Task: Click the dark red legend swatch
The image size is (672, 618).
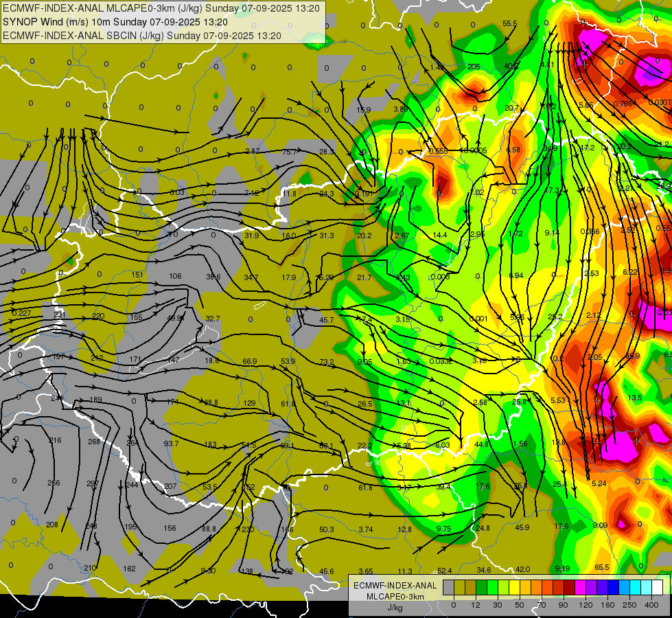Action: pos(570,587)
